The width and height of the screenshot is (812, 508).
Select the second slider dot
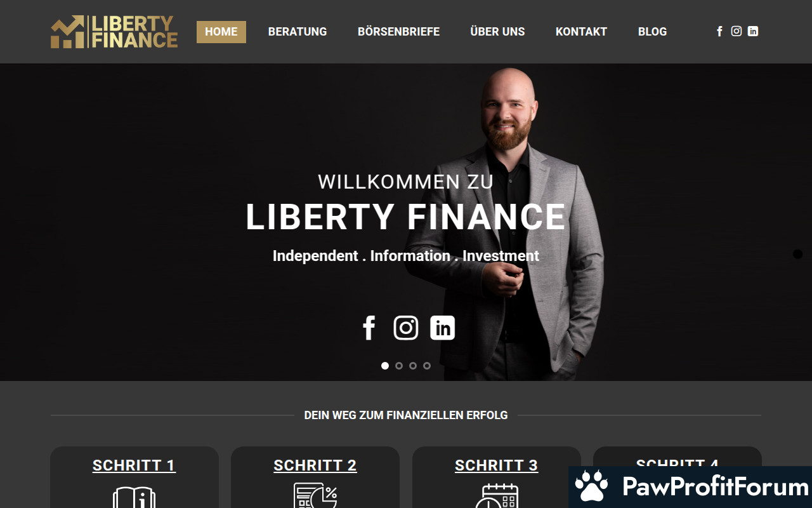pos(399,366)
